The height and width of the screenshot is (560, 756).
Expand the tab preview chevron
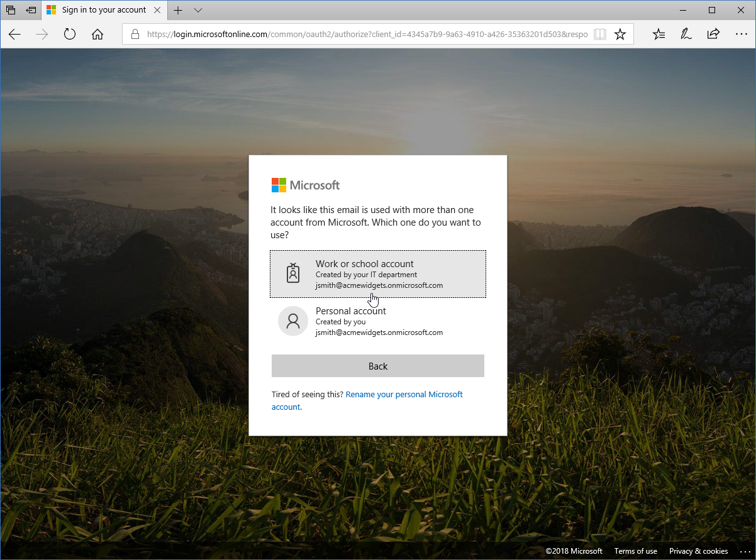click(198, 10)
